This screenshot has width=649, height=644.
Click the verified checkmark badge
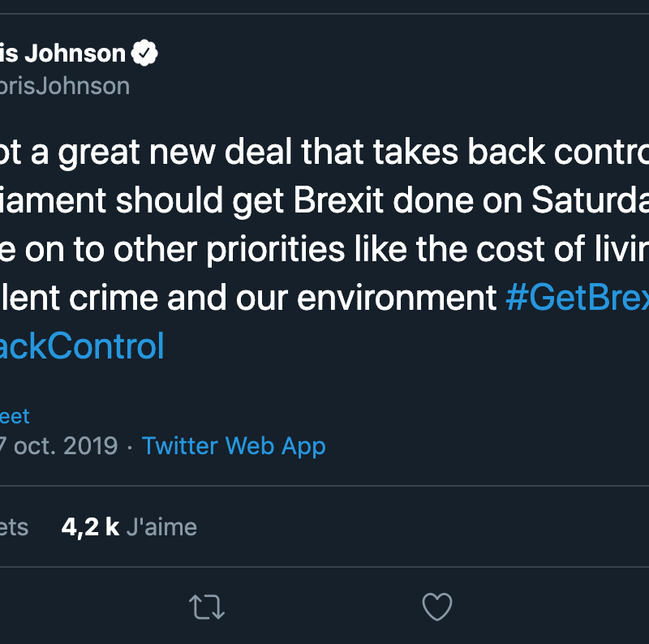point(145,54)
